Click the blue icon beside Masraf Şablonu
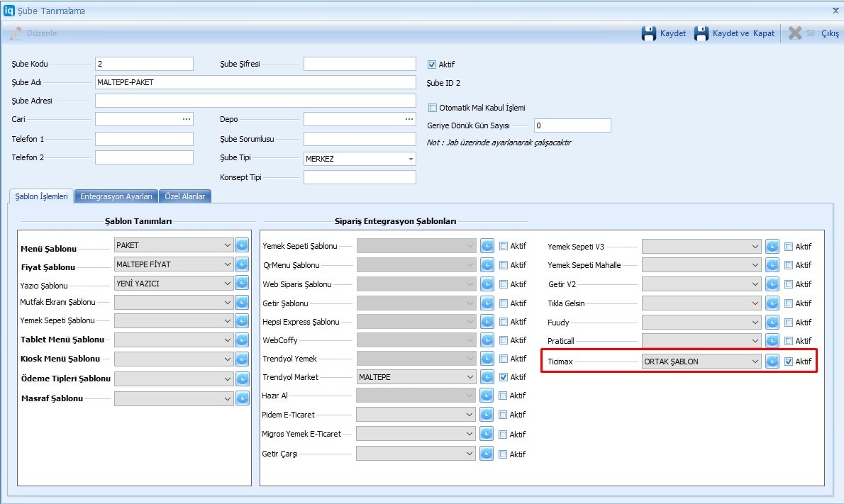Image resolution: width=844 pixels, height=504 pixels. click(243, 398)
